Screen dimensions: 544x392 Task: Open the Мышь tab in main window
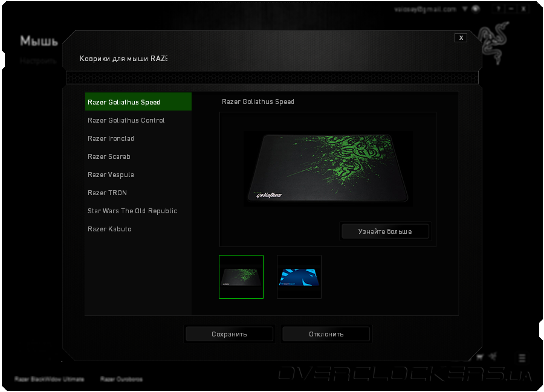(39, 41)
